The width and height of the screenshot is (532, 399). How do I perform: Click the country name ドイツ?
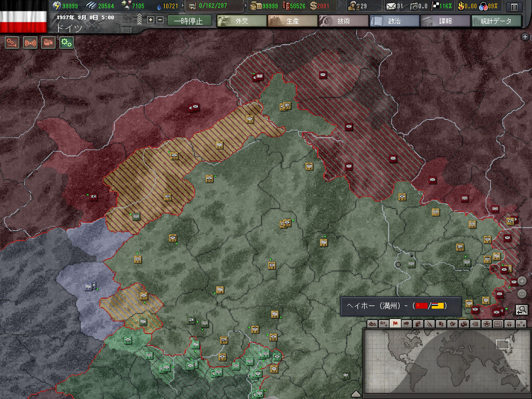(69, 28)
